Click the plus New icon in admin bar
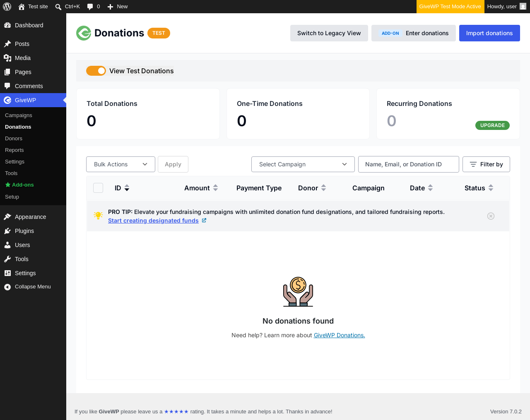 click(110, 7)
